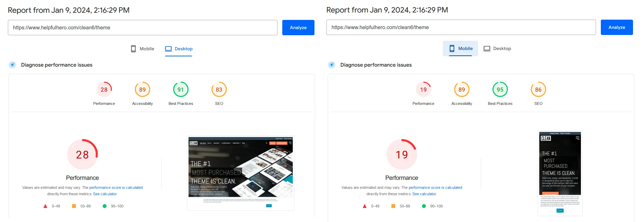
Task: Focus the URL field in the mobile report
Action: pyautogui.click(x=461, y=27)
